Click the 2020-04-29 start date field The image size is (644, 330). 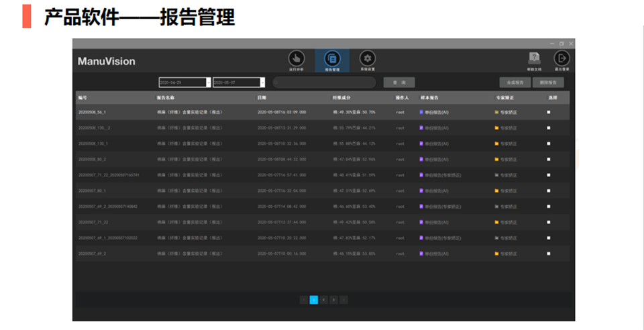coord(182,82)
